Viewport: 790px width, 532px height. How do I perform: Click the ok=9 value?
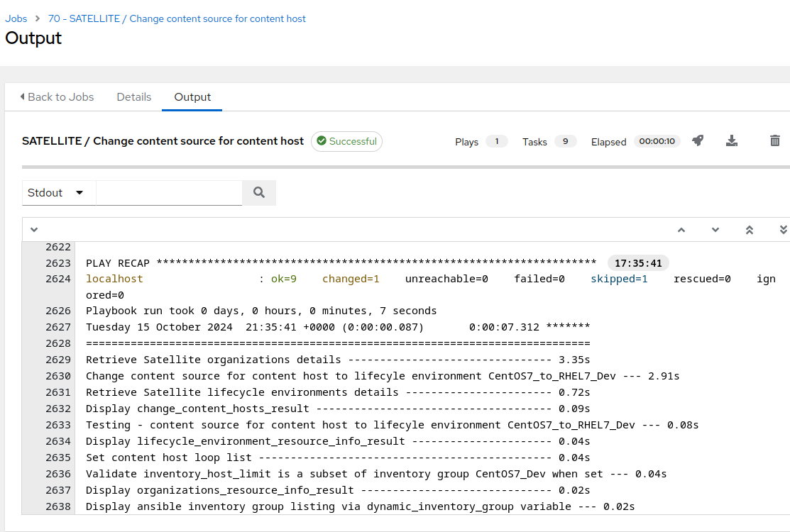coord(284,279)
